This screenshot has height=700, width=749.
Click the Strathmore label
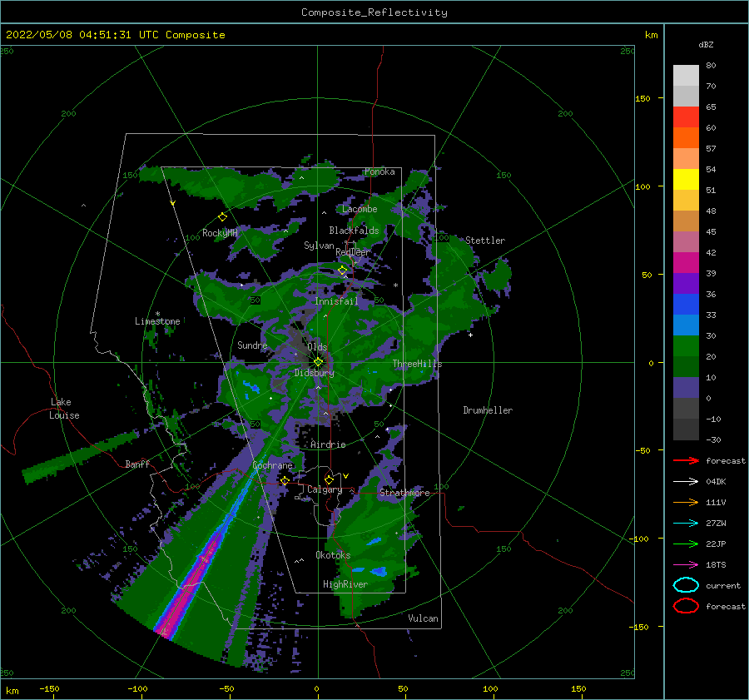coord(404,492)
